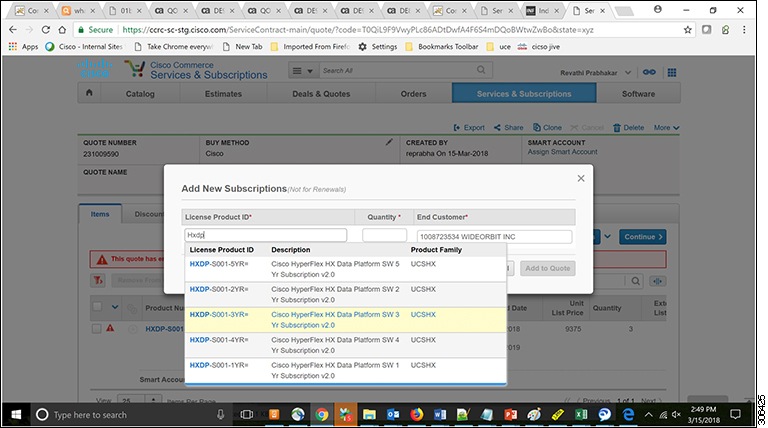Expand the More actions menu
Image resolution: width=768 pixels, height=428 pixels.
coord(666,127)
